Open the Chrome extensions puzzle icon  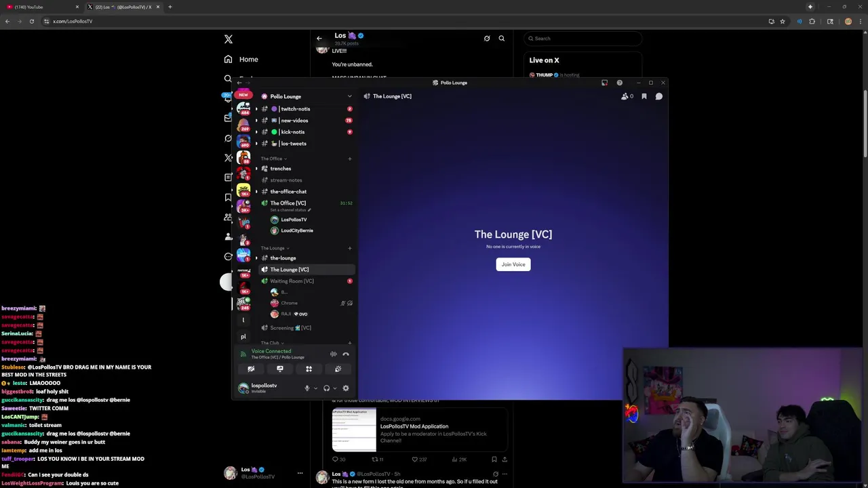pos(812,21)
